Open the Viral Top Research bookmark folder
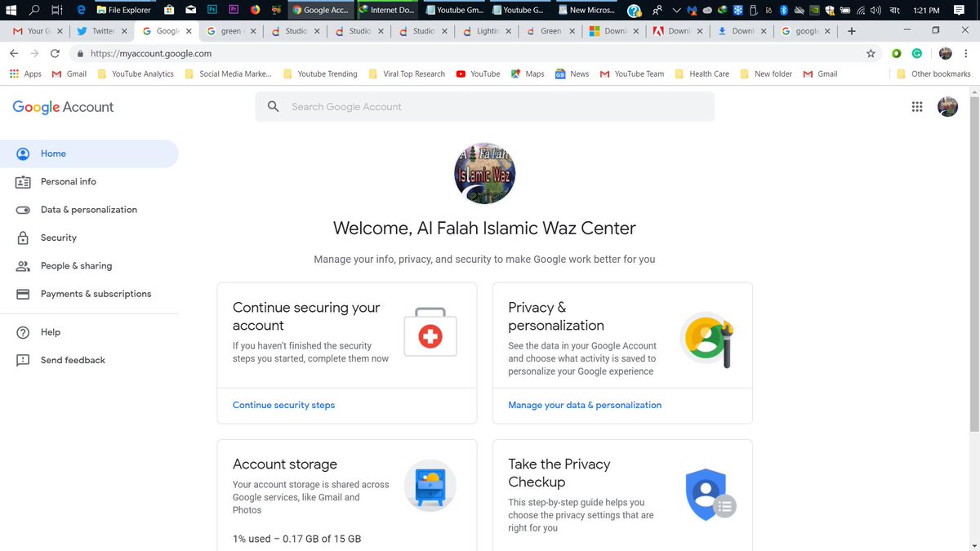 click(407, 73)
